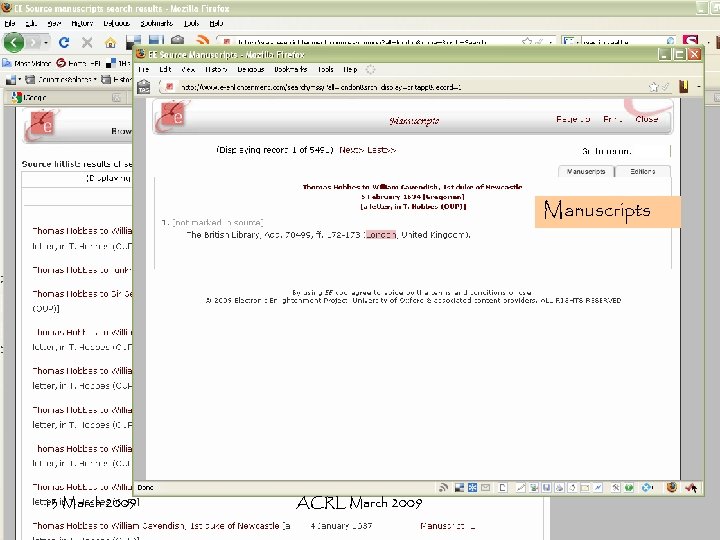Click 'British Library' manuscript location text
The width and height of the screenshot is (720, 540).
pos(224,235)
